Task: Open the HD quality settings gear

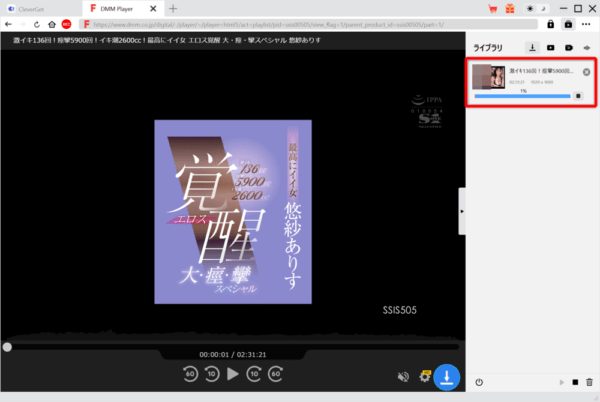Action: [x=425, y=376]
